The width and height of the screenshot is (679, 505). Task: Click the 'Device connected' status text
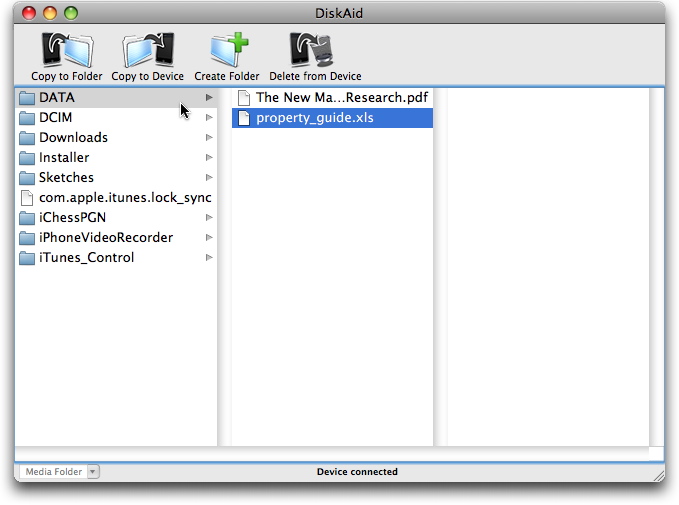coord(357,472)
